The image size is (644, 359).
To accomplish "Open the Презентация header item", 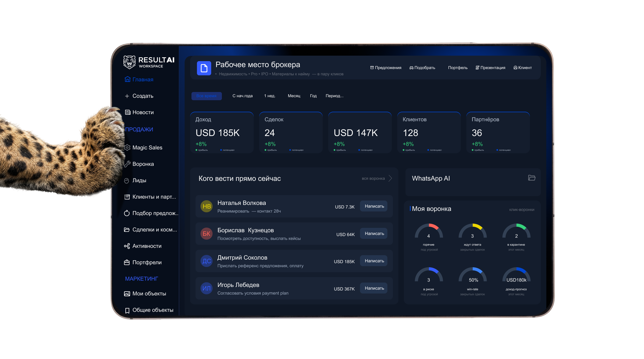I will 490,68.
